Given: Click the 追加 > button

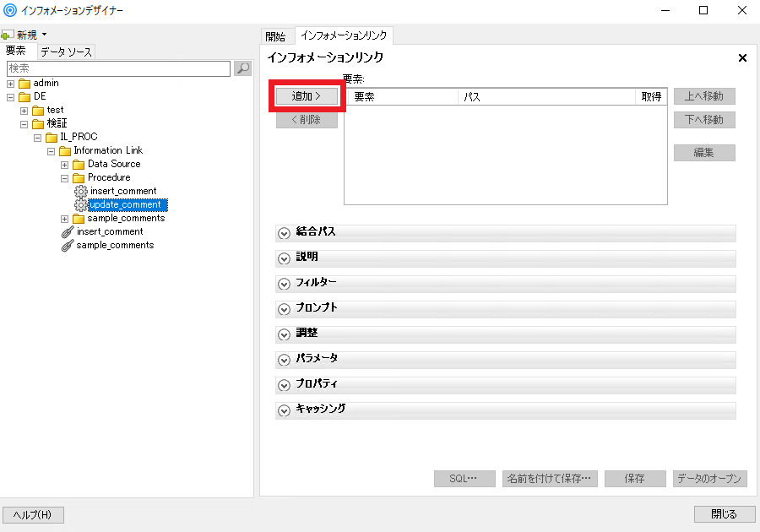Looking at the screenshot, I should 307,96.
